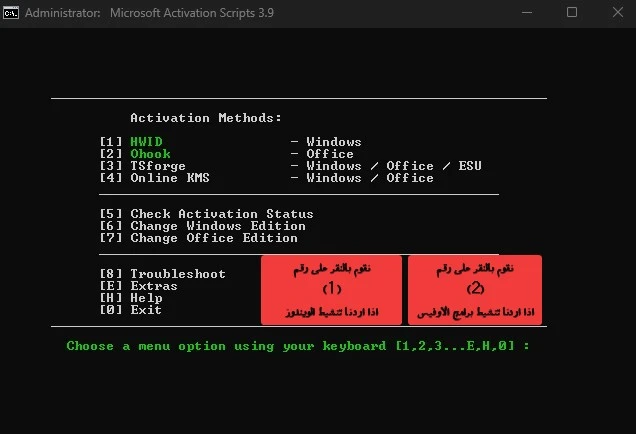
Task: Select the Ohook Office activation option
Action: click(150, 154)
